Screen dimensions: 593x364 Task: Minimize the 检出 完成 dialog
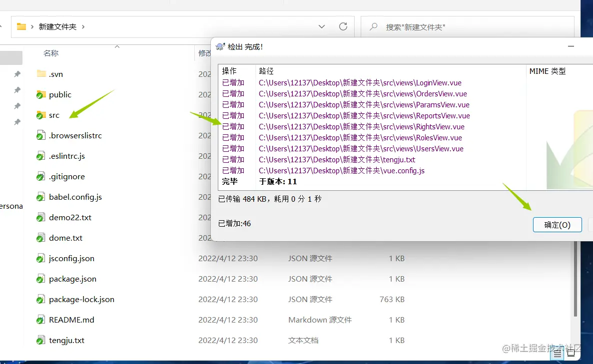click(x=571, y=46)
